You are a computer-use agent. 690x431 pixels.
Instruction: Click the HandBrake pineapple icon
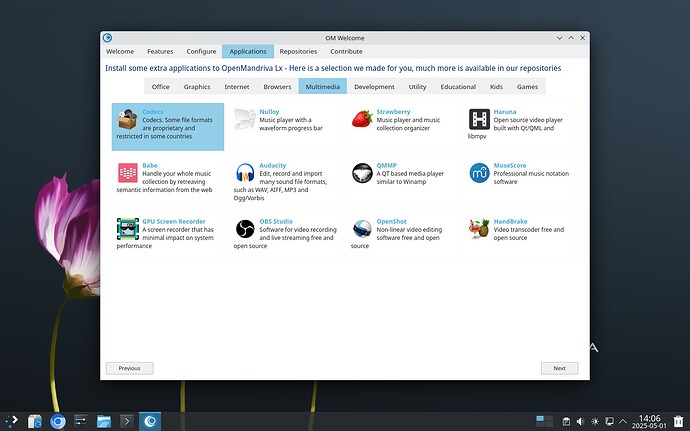(479, 229)
